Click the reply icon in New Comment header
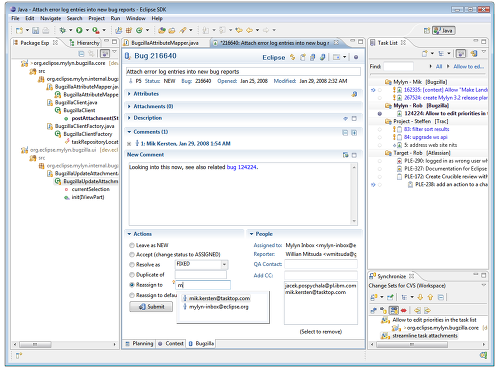The image size is (500, 372). pos(346,155)
